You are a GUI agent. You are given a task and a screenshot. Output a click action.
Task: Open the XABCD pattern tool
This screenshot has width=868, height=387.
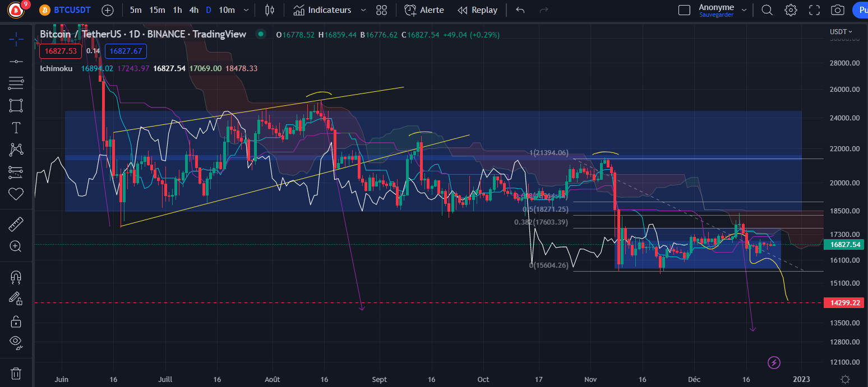[16, 149]
